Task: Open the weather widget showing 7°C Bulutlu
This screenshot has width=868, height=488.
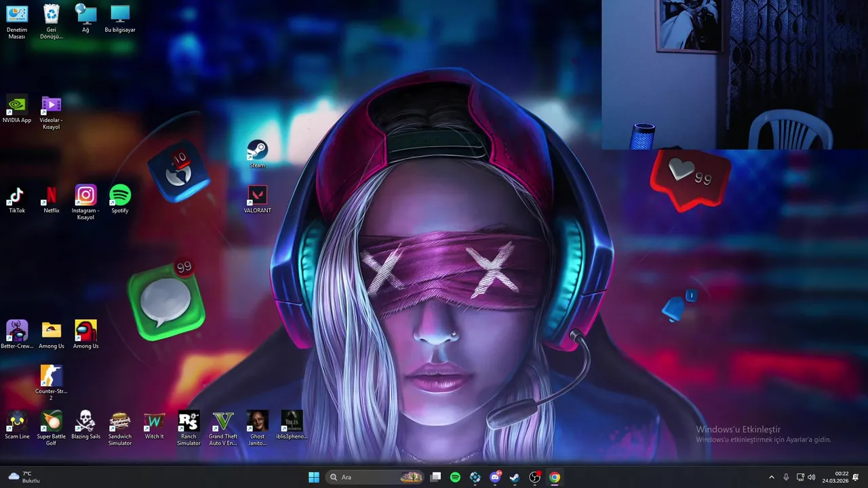Action: pos(24,477)
